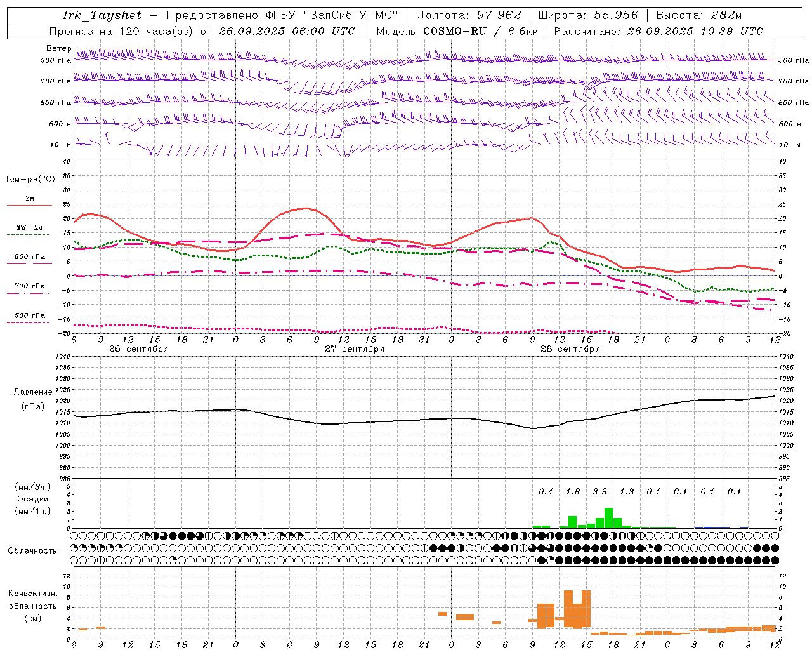Click the latitude value 55.956
The width and height of the screenshot is (812, 650).
[616, 15]
